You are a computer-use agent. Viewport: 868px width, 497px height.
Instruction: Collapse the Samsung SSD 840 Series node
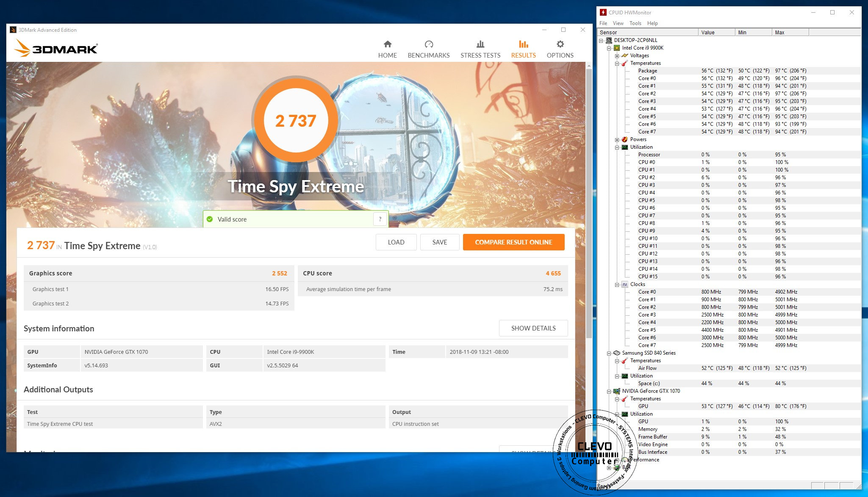[x=609, y=353]
